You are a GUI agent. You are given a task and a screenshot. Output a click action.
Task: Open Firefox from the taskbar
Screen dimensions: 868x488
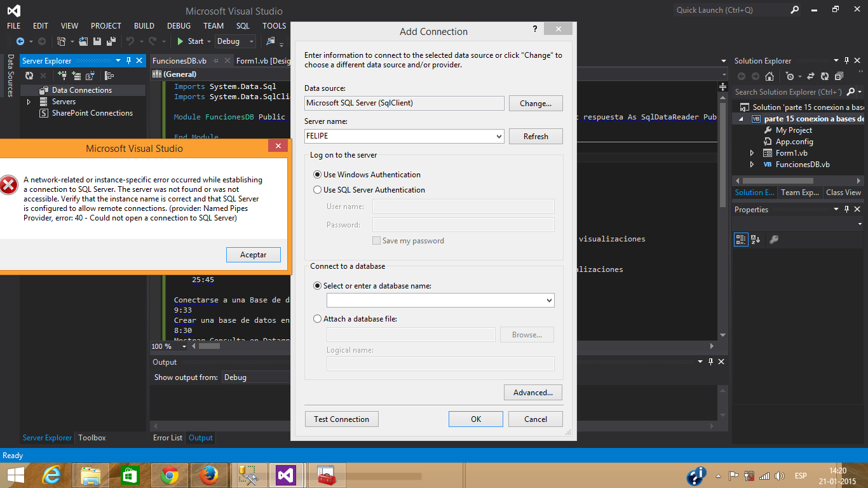pos(208,475)
